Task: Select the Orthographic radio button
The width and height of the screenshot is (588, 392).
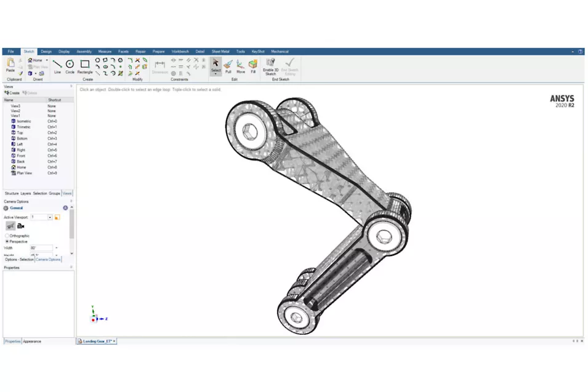Action: [x=7, y=236]
